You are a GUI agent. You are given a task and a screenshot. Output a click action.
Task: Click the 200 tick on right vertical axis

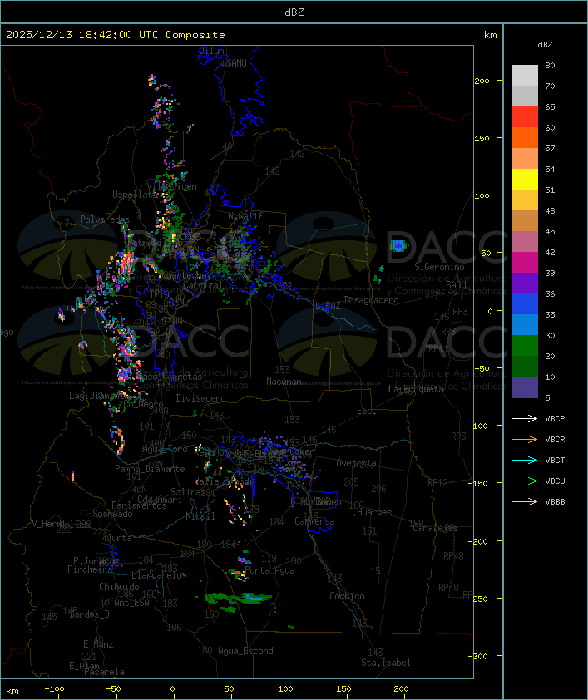[482, 81]
